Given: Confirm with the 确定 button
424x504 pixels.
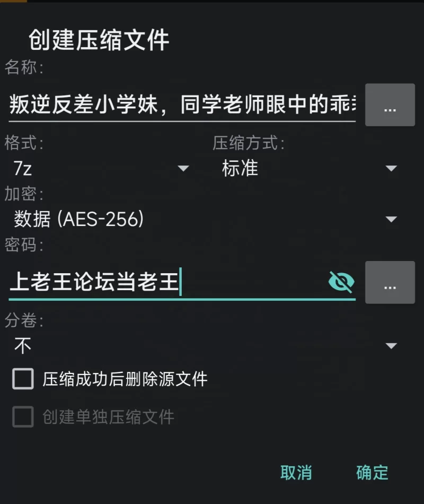Looking at the screenshot, I should pyautogui.click(x=372, y=473).
